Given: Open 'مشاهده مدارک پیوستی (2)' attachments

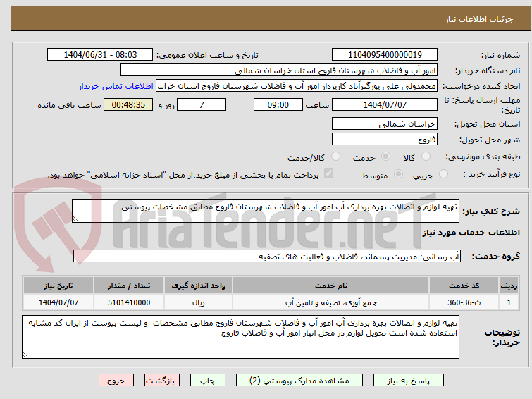Looking at the screenshot, I should click(299, 381).
